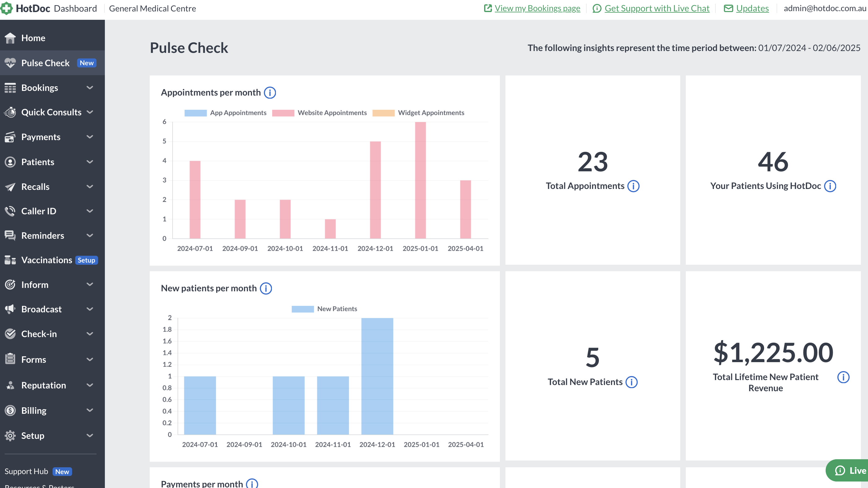Expand the Broadcast sidebar chevron
Screen dimensions: 868x488
coord(90,309)
